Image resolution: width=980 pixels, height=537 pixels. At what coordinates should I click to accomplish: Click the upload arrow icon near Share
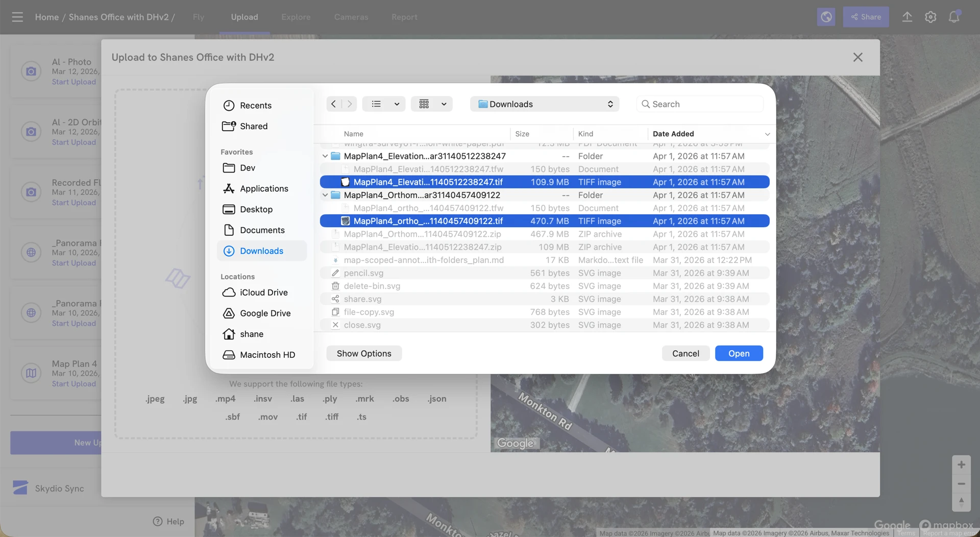(x=907, y=17)
